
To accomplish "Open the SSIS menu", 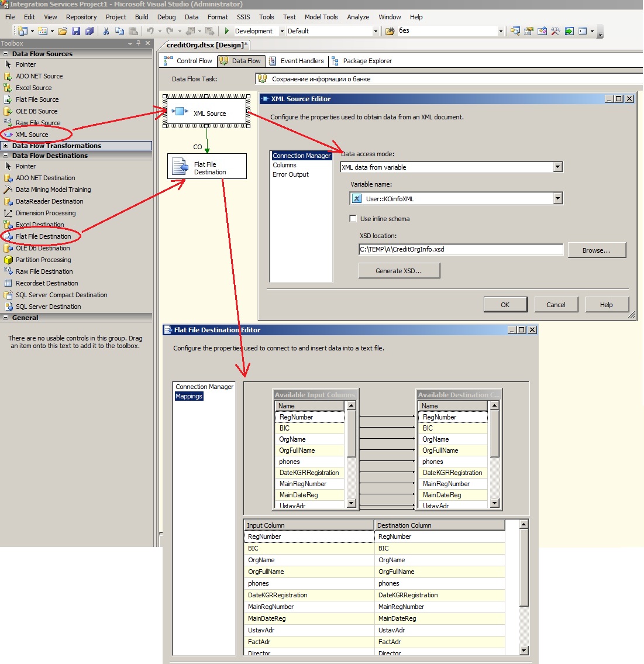I will coord(243,17).
